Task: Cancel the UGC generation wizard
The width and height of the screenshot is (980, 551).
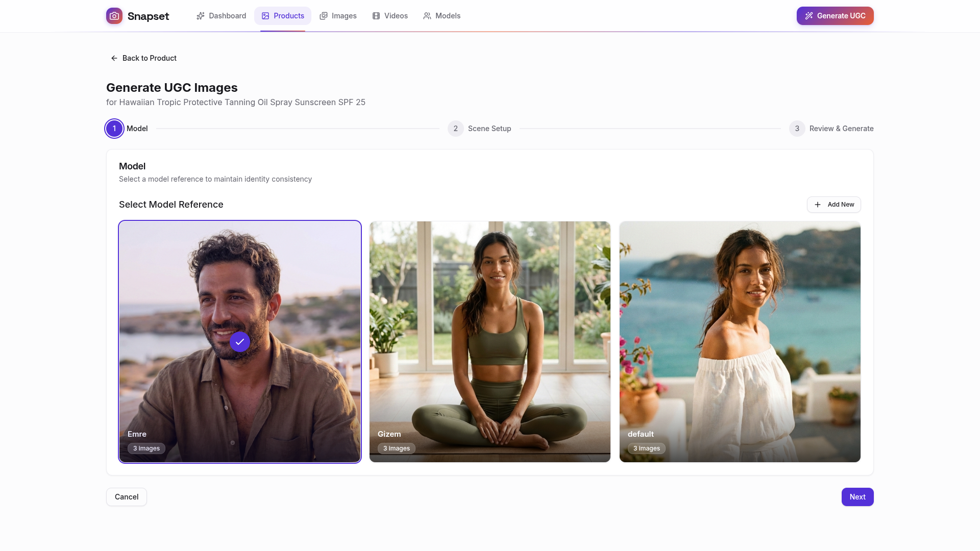Action: tap(127, 497)
